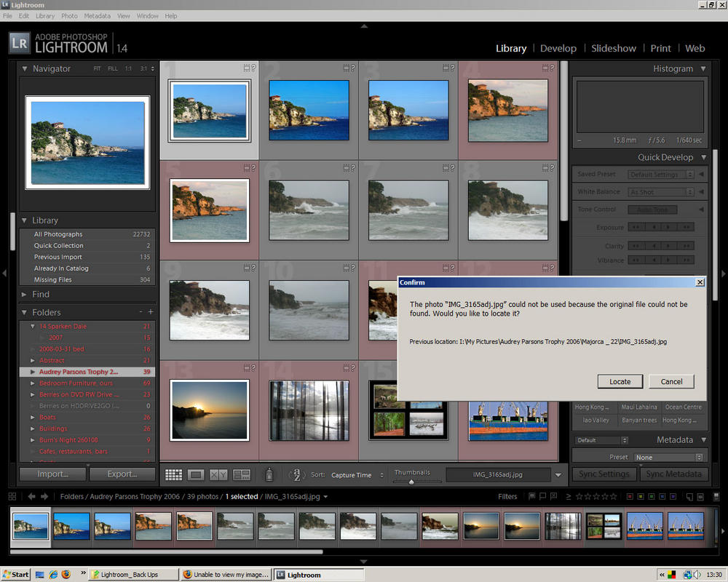Click the Locate button in dialog
The image size is (728, 582).
620,381
